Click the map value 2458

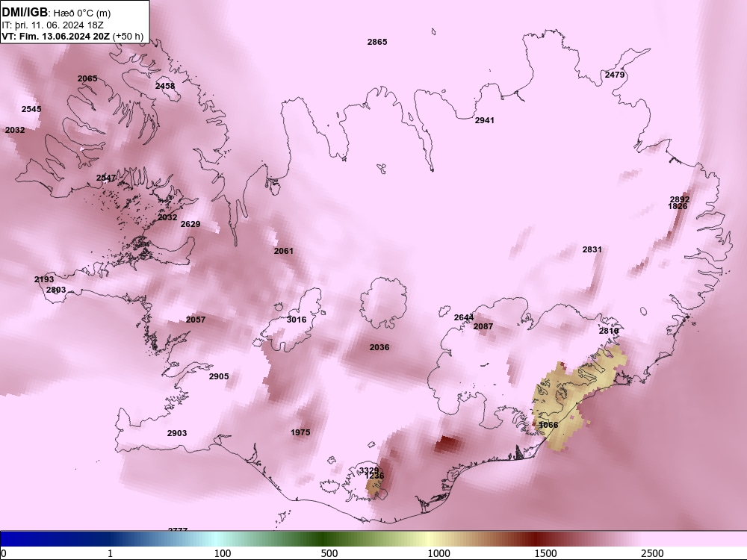[165, 86]
